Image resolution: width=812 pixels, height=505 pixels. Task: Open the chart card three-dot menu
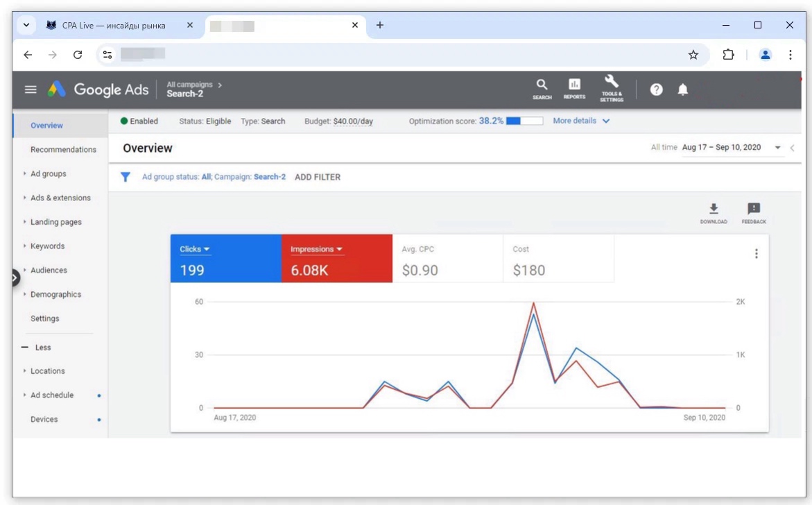point(756,253)
